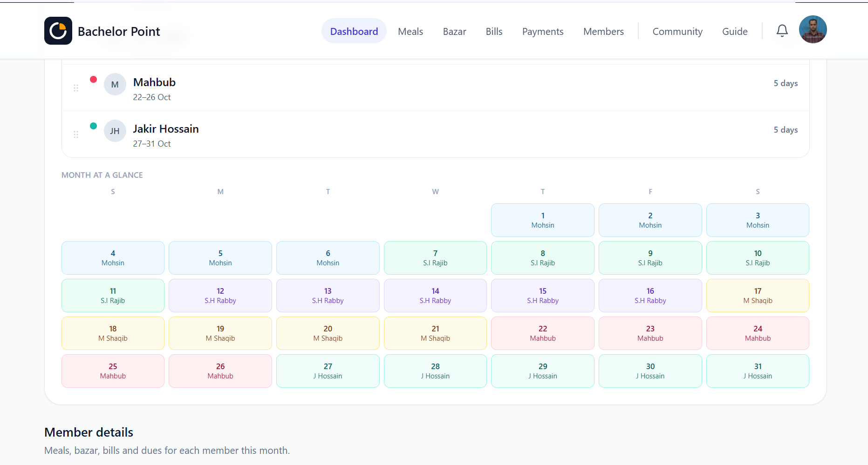The image size is (868, 465).
Task: Click the Bachelor Point brand name
Action: click(119, 31)
